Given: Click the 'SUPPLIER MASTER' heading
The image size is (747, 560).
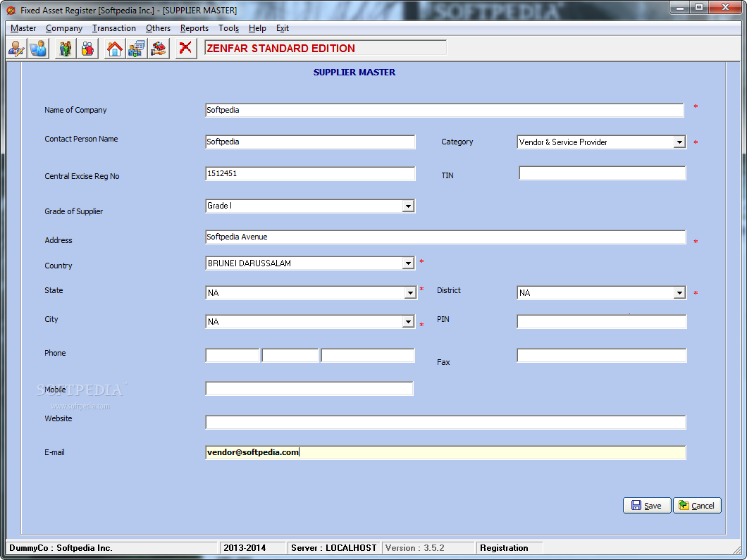Looking at the screenshot, I should coord(354,73).
